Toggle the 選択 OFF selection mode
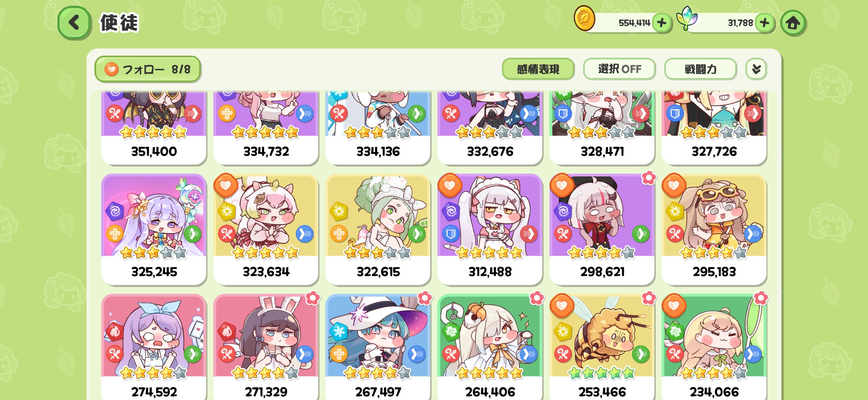 pyautogui.click(x=619, y=69)
